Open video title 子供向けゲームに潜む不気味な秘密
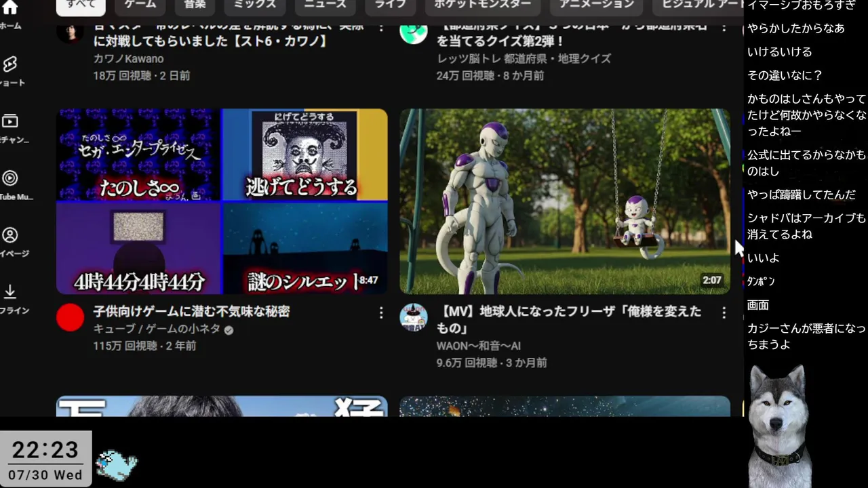 point(192,312)
